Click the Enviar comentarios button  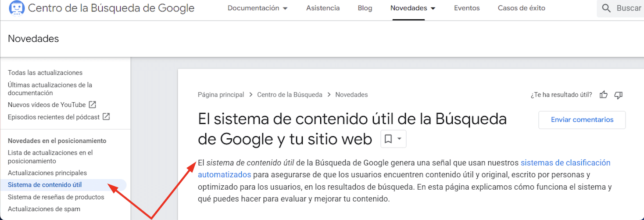pos(582,120)
